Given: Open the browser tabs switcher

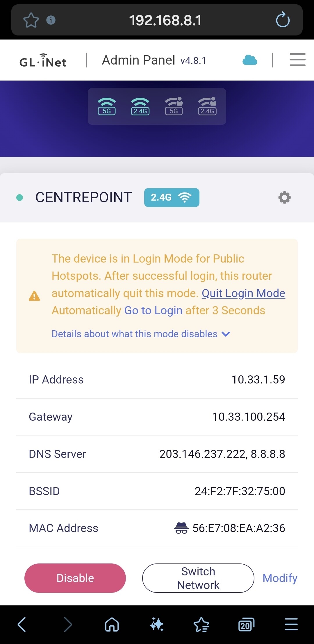Looking at the screenshot, I should tap(246, 625).
